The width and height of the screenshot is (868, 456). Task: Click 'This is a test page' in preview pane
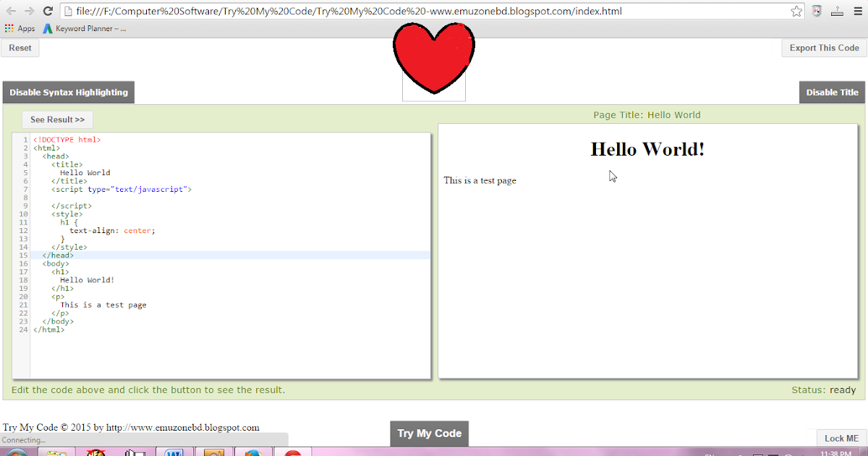[x=480, y=180]
